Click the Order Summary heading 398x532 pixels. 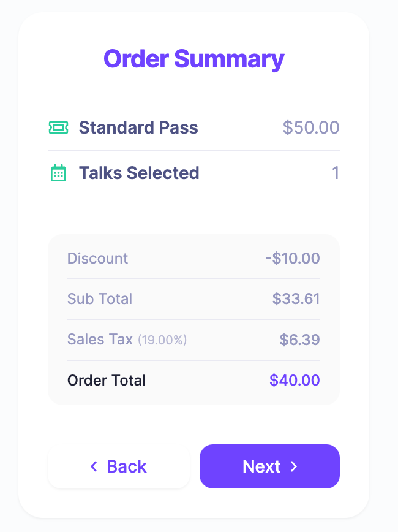point(193,59)
